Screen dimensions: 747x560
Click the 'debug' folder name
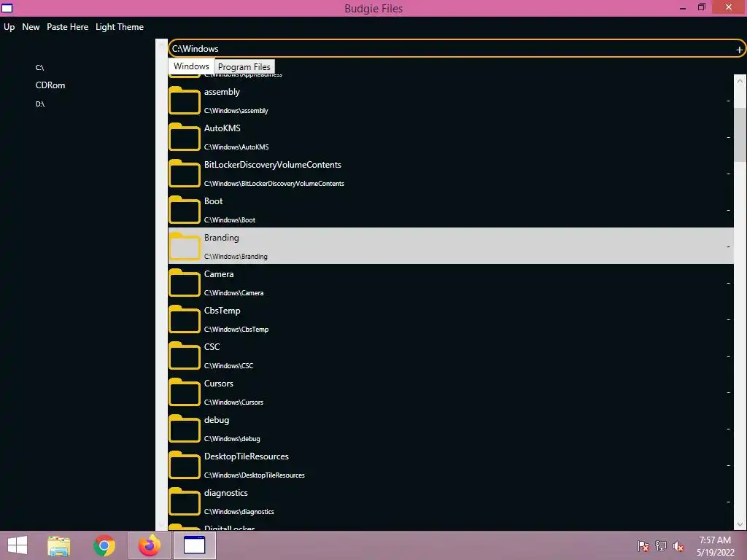click(217, 420)
